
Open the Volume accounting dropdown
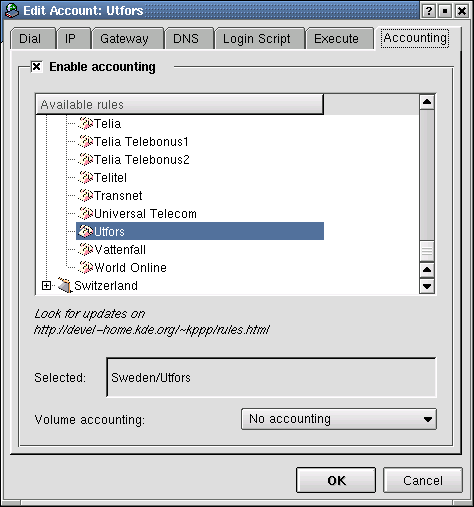click(339, 419)
